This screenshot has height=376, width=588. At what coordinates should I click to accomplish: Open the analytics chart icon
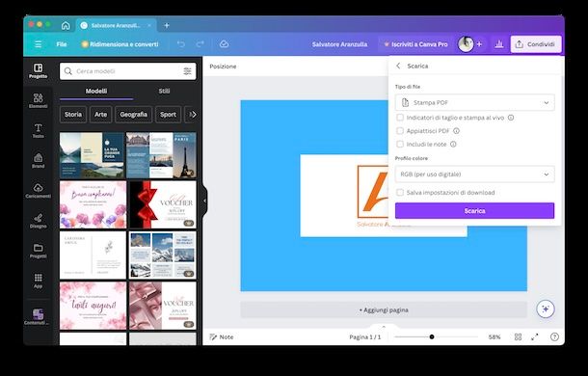click(x=498, y=44)
